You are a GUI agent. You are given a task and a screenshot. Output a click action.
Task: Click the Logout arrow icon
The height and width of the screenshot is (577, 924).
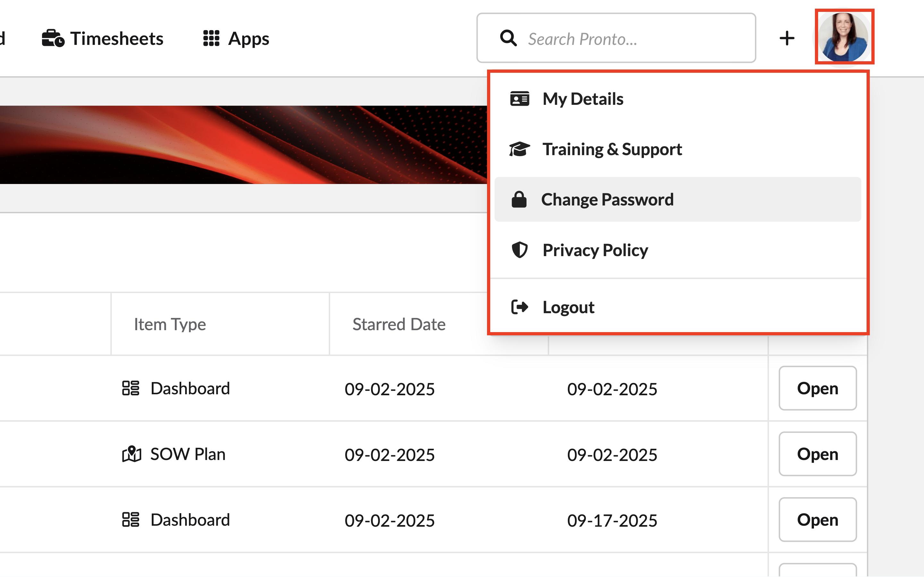click(x=519, y=307)
